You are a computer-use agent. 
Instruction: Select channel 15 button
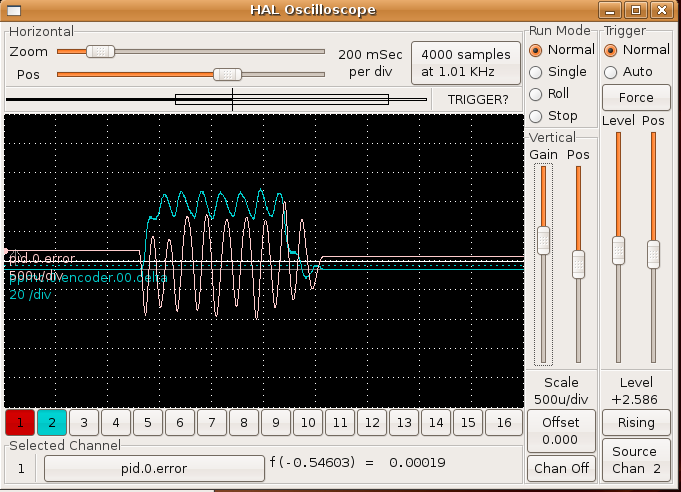click(468, 423)
